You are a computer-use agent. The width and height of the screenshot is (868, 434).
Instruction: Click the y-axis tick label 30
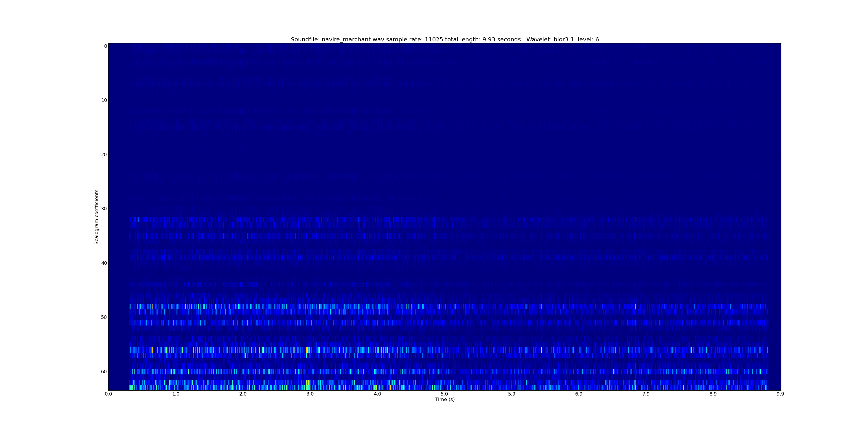pos(104,209)
